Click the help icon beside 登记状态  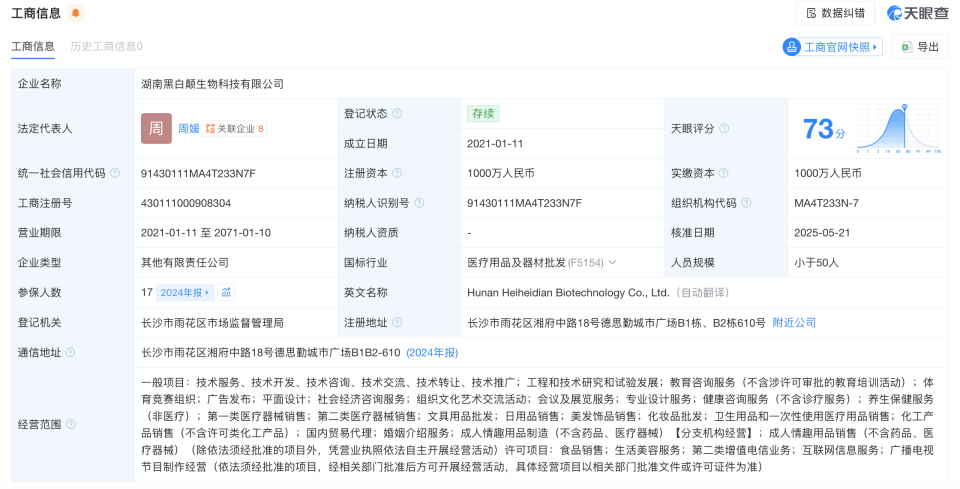click(397, 113)
